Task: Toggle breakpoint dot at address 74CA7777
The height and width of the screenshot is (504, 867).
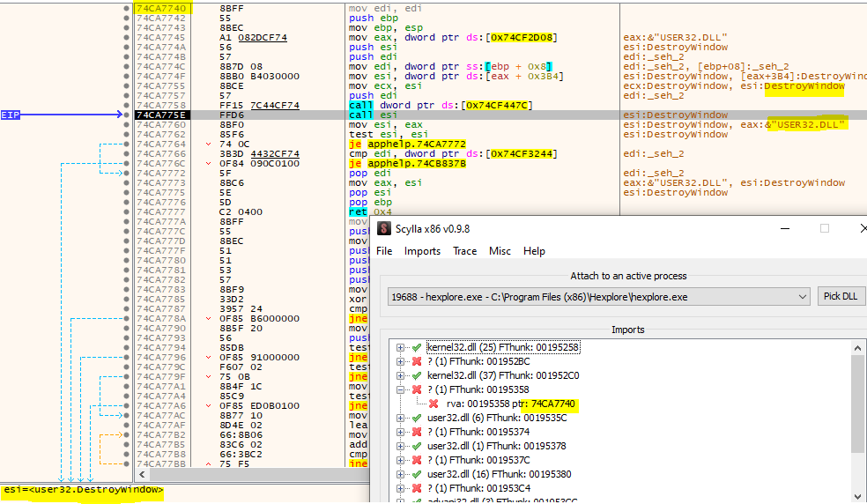Action: 127,211
